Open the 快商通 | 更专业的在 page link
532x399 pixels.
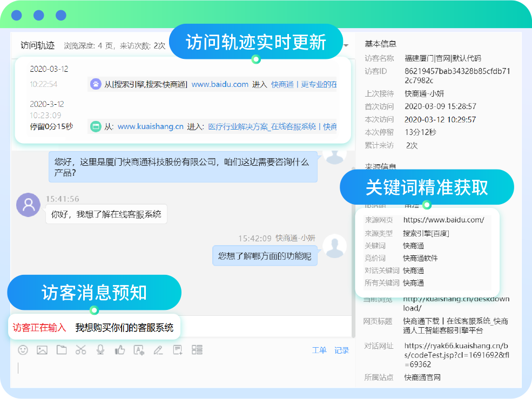pos(304,84)
